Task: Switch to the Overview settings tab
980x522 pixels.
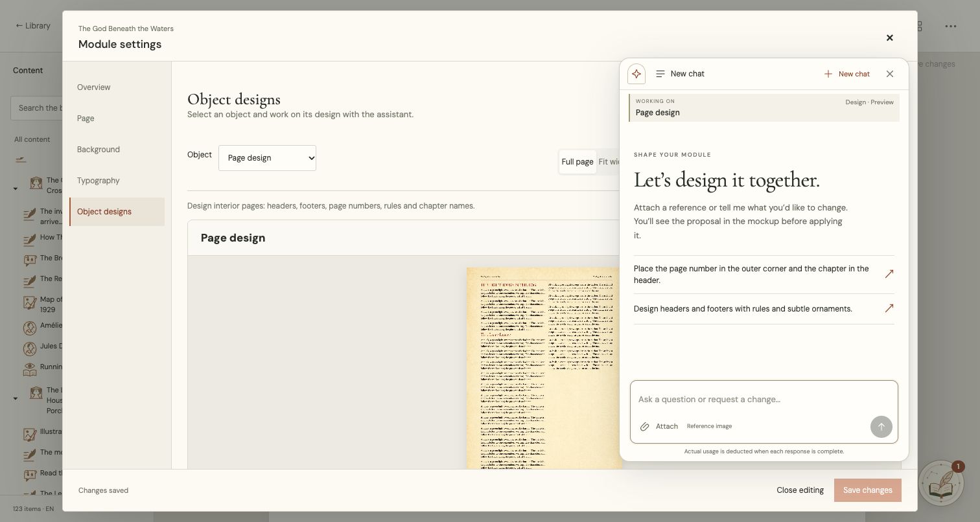Action: pos(117,87)
